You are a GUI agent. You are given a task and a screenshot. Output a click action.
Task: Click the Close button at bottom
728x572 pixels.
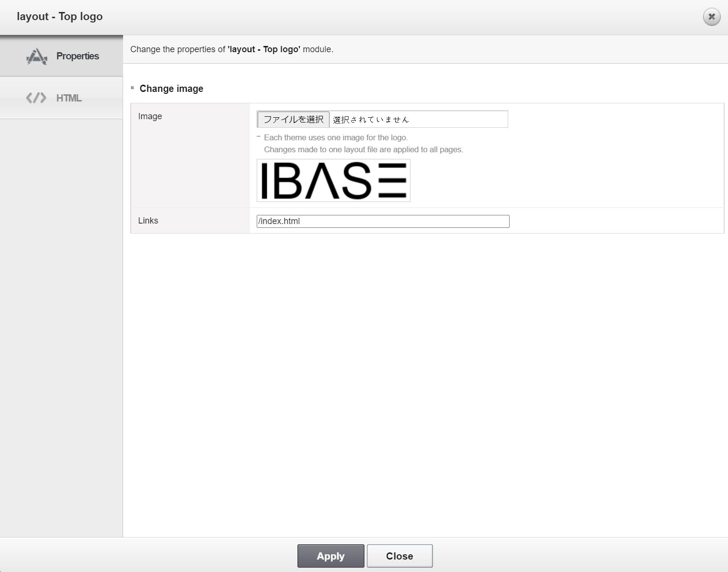pos(400,556)
